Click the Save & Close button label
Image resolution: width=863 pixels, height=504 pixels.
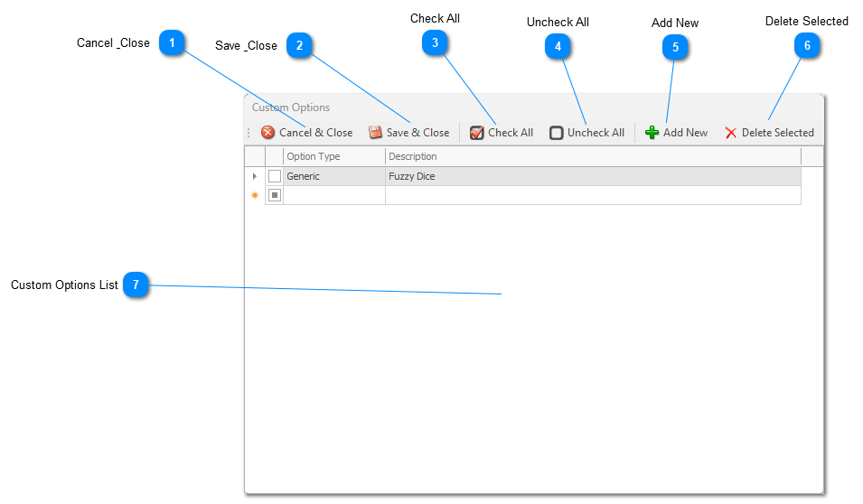pos(417,133)
